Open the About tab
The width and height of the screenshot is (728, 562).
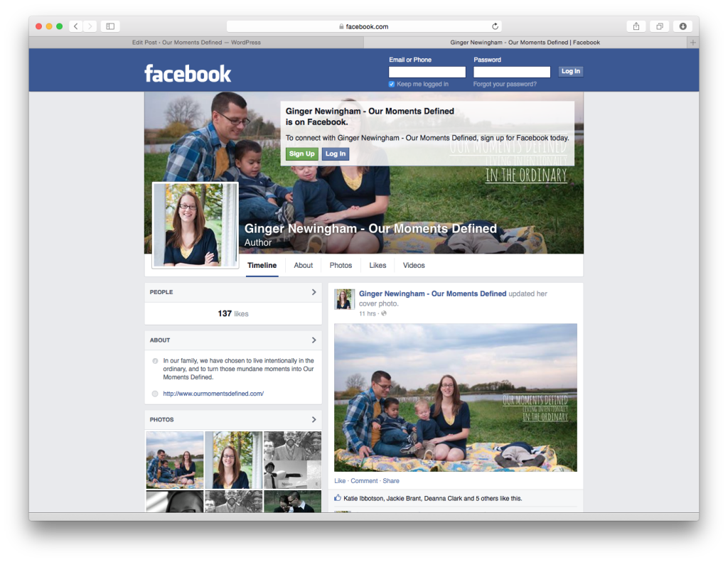[303, 266]
